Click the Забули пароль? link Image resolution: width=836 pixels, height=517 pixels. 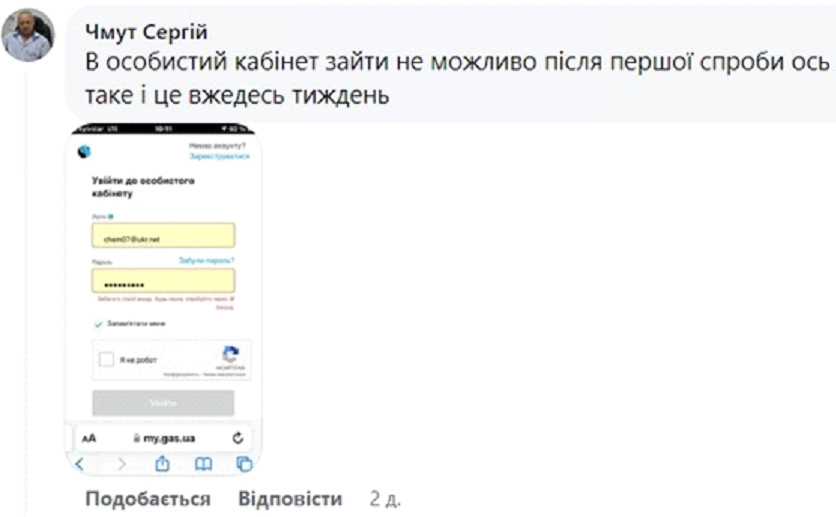(206, 261)
